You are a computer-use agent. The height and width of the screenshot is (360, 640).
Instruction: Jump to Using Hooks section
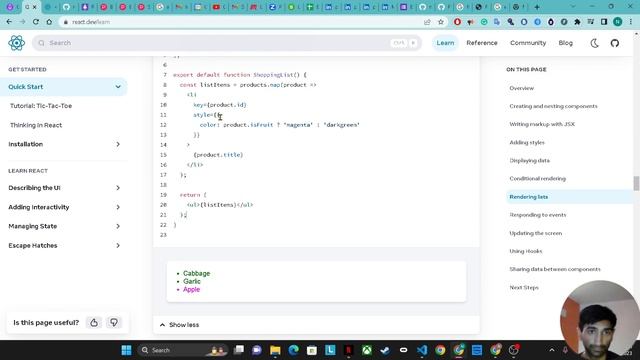(x=526, y=251)
